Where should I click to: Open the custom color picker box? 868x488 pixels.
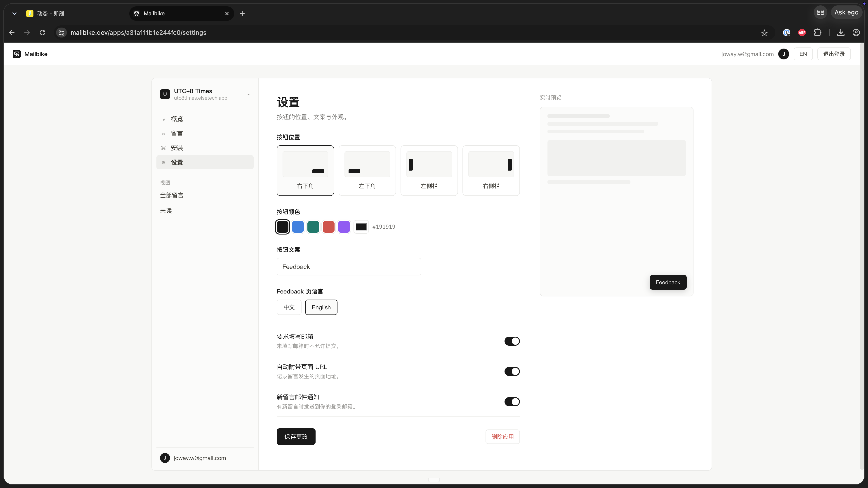coord(361,227)
